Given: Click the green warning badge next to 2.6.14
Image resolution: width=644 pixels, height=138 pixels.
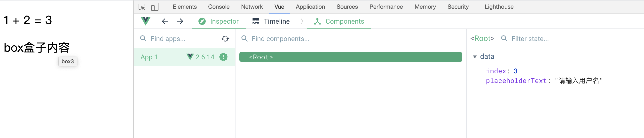Looking at the screenshot, I should pos(223,57).
